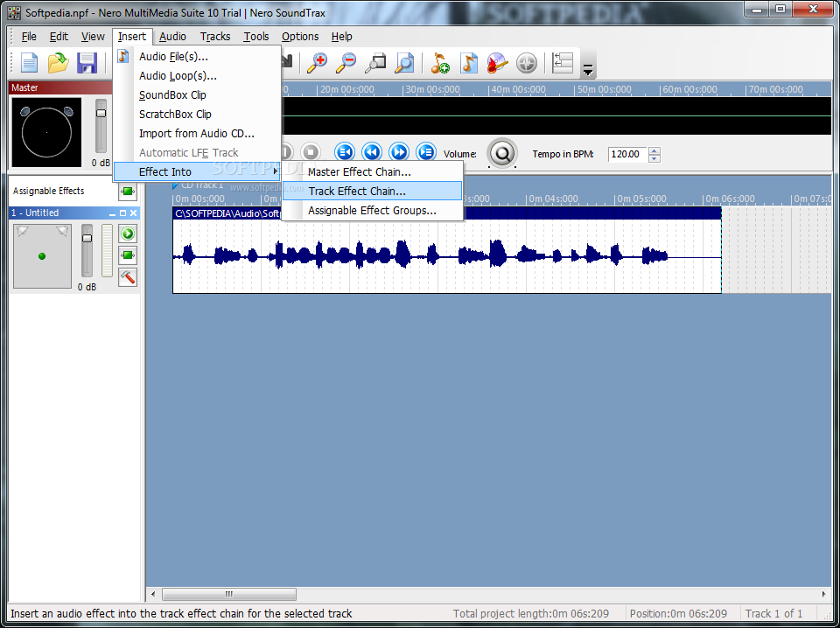This screenshot has width=840, height=628.
Task: Open the Tracks menu
Action: (x=215, y=37)
